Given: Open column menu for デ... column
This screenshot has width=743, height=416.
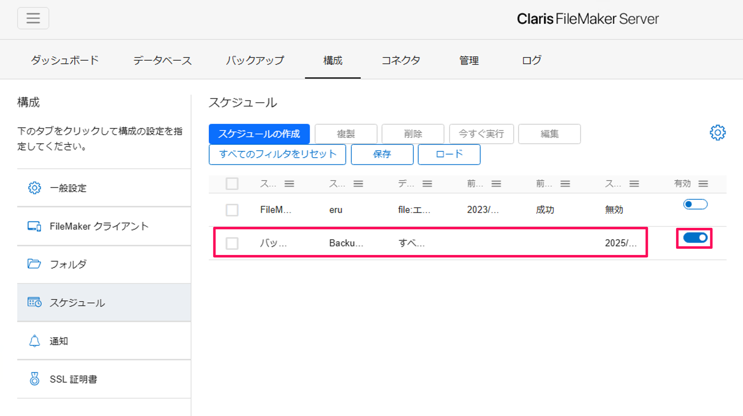Looking at the screenshot, I should tap(427, 184).
